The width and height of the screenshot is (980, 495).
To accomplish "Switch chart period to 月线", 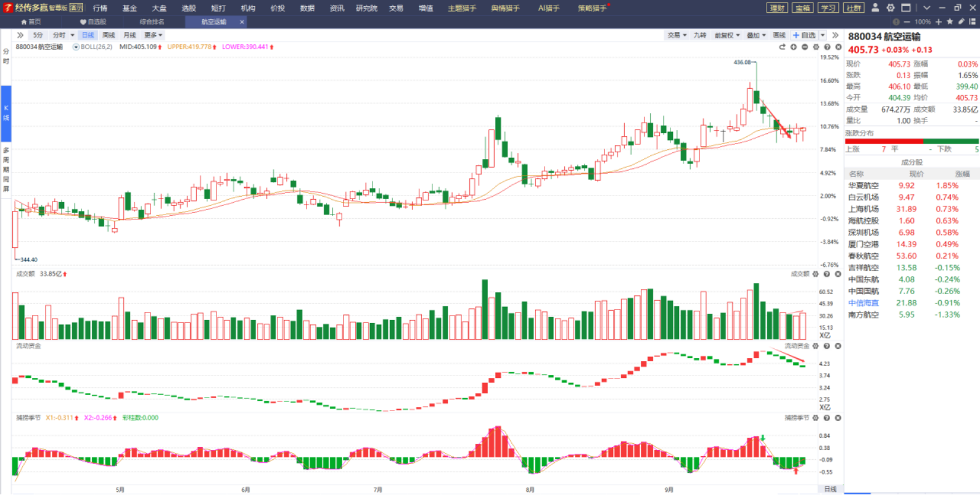I will point(130,35).
